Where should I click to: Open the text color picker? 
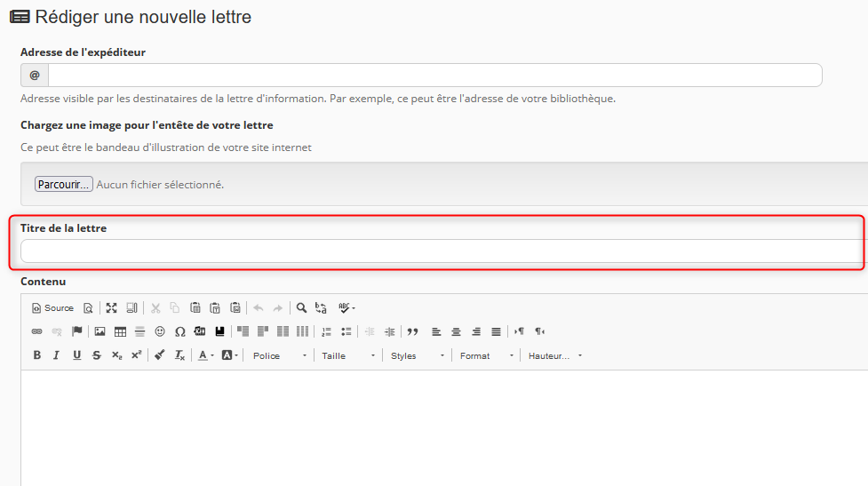(x=205, y=355)
